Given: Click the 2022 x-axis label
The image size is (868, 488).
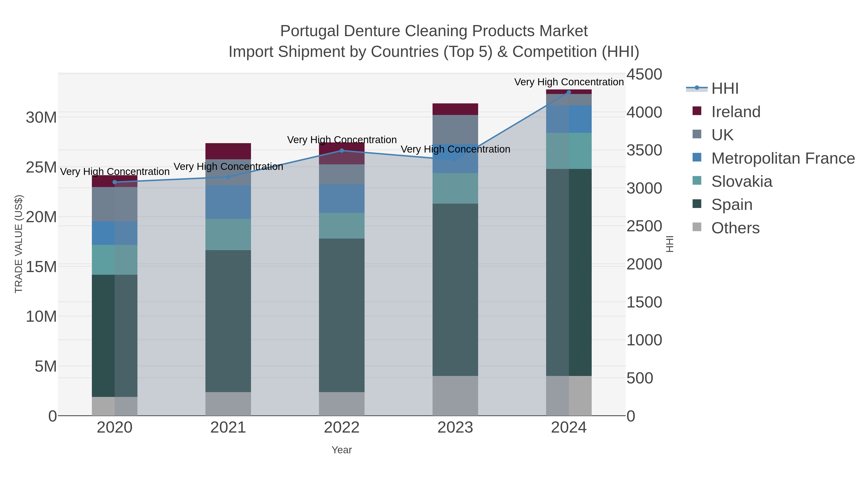Looking at the screenshot, I should [x=342, y=428].
